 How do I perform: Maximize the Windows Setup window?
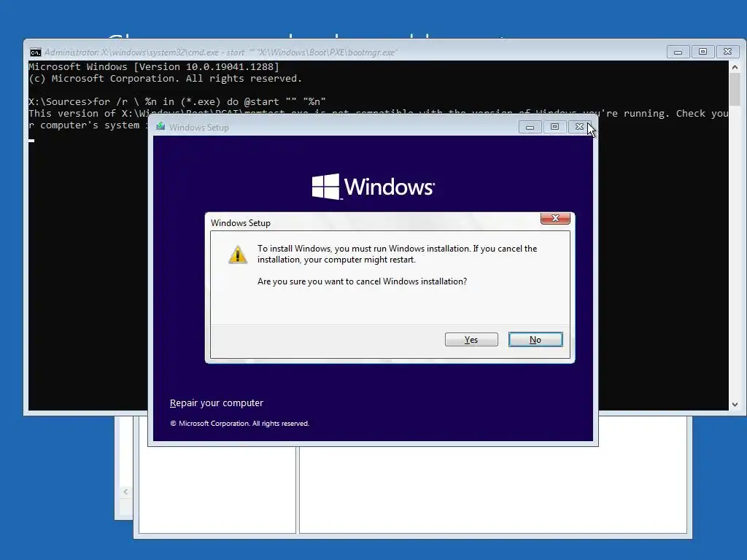[554, 127]
